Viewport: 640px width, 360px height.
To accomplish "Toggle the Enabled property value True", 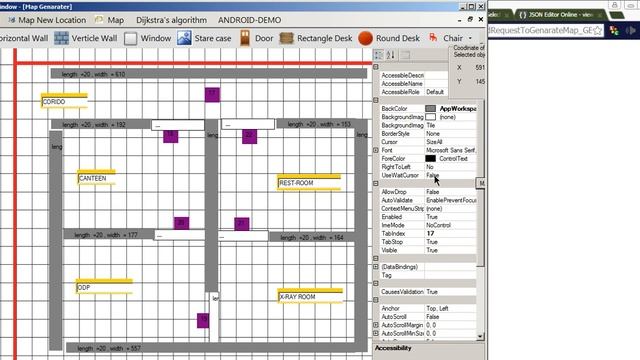I will tap(451, 217).
